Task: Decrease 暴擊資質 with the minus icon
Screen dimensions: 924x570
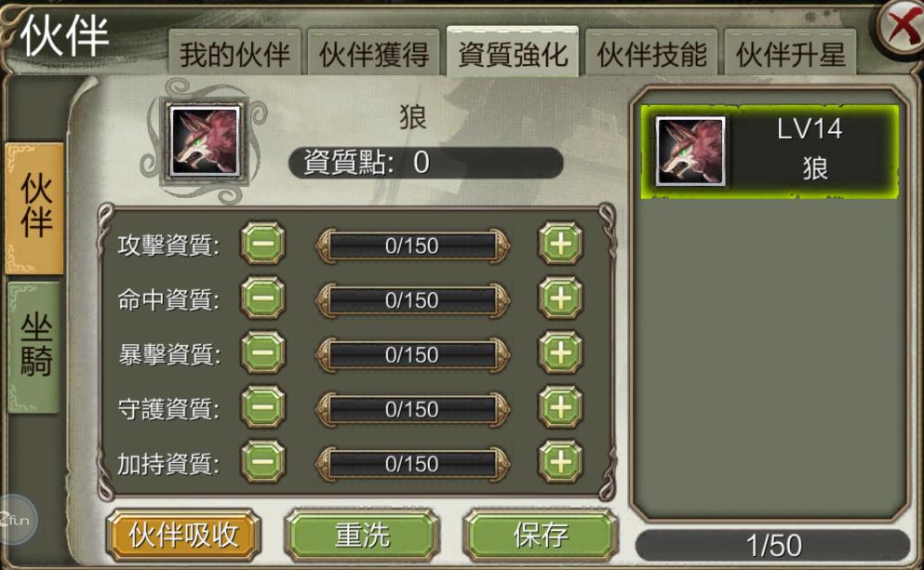Action: (262, 352)
